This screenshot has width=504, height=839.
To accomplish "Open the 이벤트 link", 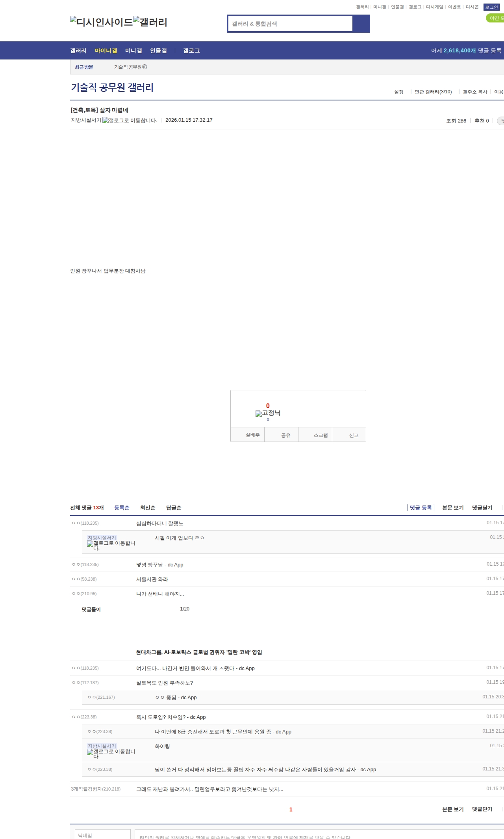I will [x=454, y=7].
